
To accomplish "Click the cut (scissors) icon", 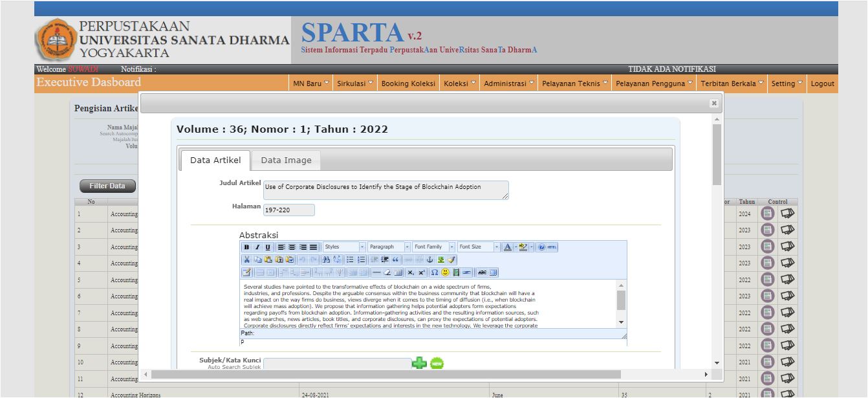I will 246,260.
